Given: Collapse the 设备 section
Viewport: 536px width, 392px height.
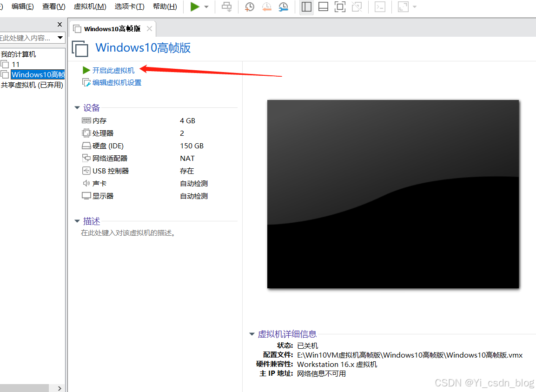Looking at the screenshot, I should pyautogui.click(x=77, y=108).
